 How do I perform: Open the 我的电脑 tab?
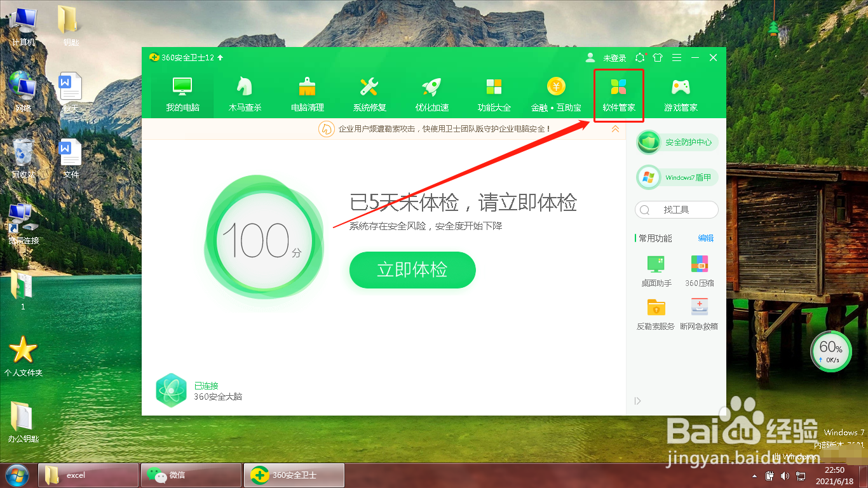[182, 94]
